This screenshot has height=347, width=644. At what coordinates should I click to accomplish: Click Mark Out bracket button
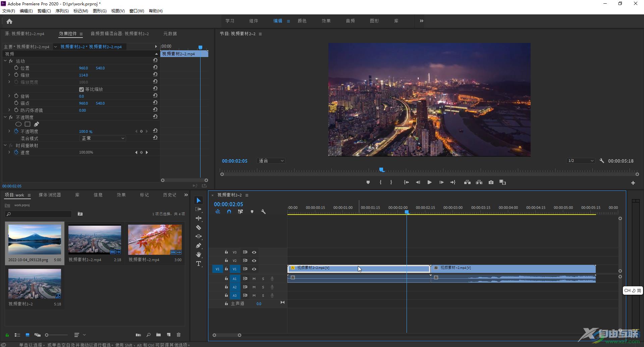click(x=391, y=182)
